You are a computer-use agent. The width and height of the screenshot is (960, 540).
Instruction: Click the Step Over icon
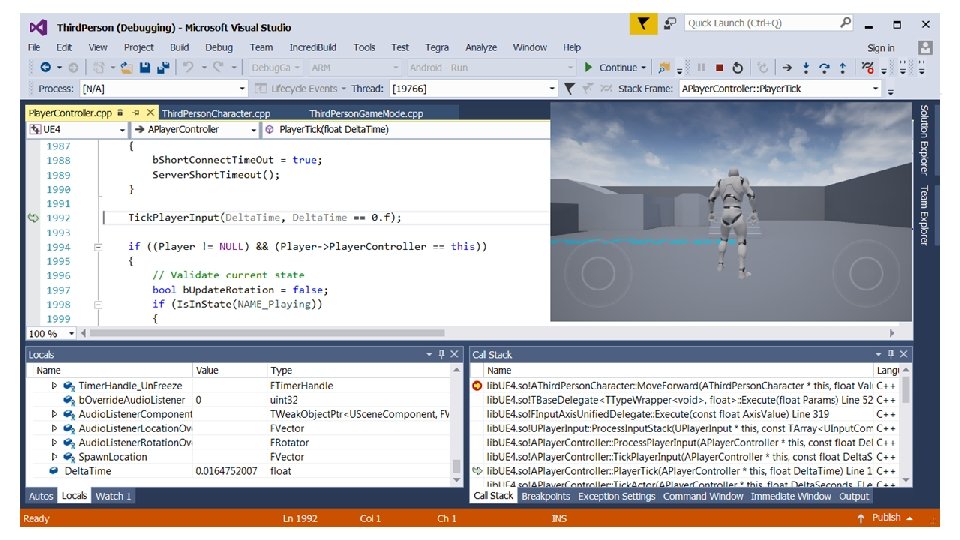point(824,67)
